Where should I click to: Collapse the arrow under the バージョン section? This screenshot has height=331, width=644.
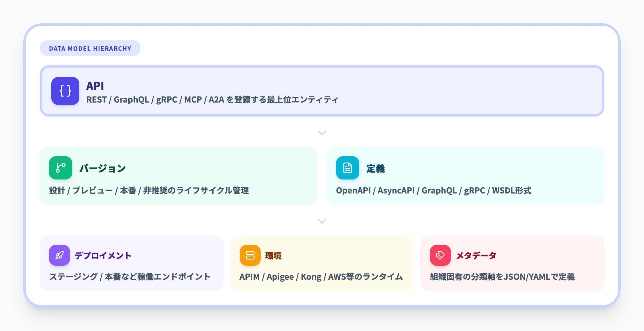(x=322, y=221)
